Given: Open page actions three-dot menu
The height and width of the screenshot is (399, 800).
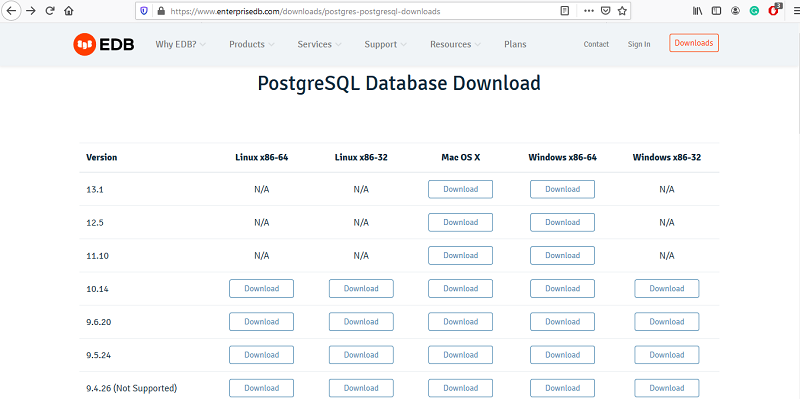Looking at the screenshot, I should (x=589, y=11).
